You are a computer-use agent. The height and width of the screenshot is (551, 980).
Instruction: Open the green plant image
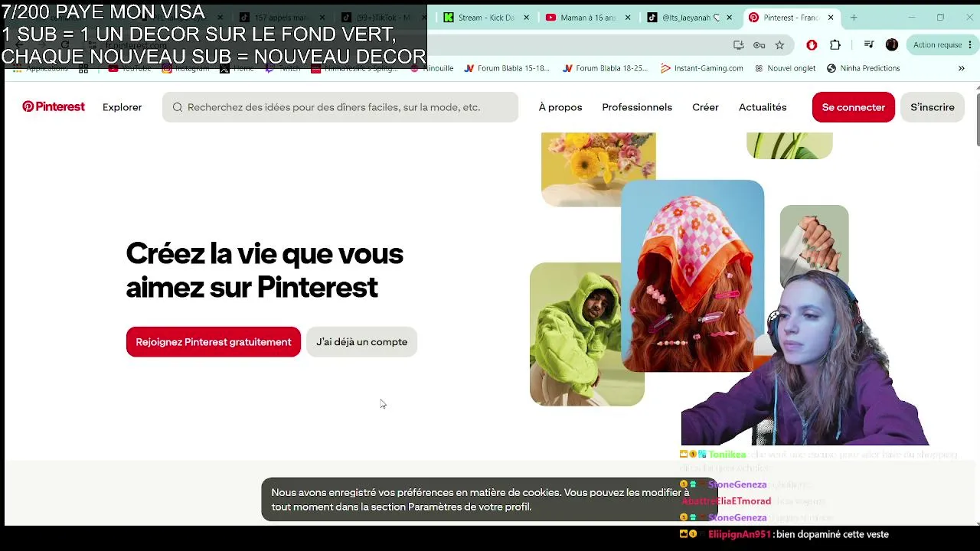(x=789, y=145)
